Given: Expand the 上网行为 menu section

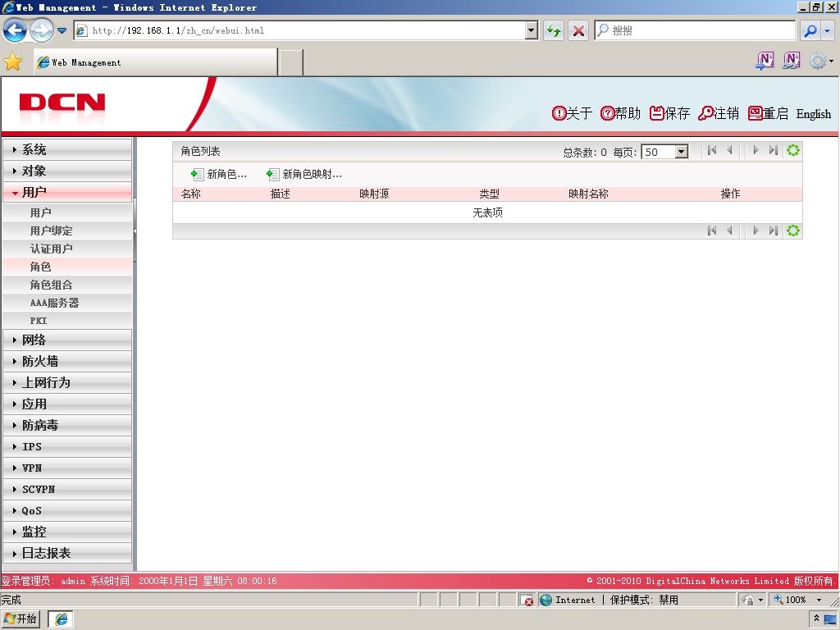Looking at the screenshot, I should point(67,382).
